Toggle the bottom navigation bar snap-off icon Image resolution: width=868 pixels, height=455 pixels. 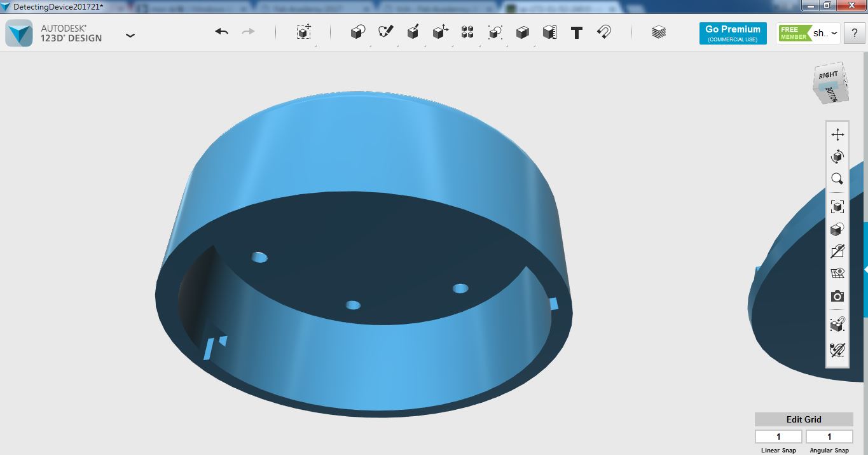[837, 349]
